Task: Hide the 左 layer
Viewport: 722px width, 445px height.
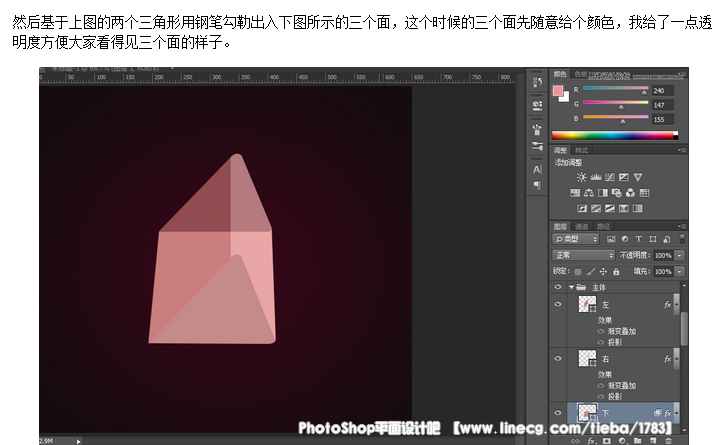Action: pos(558,303)
